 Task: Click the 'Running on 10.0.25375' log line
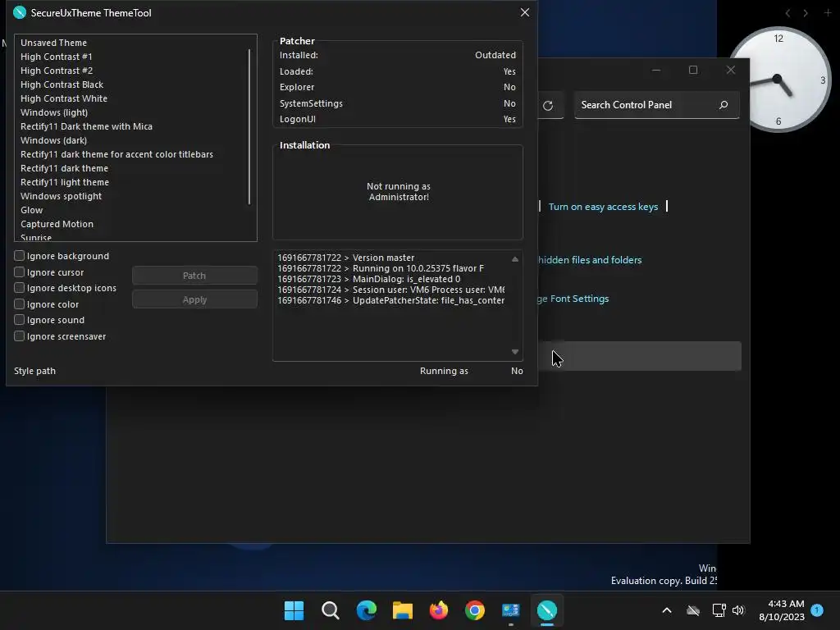click(381, 268)
